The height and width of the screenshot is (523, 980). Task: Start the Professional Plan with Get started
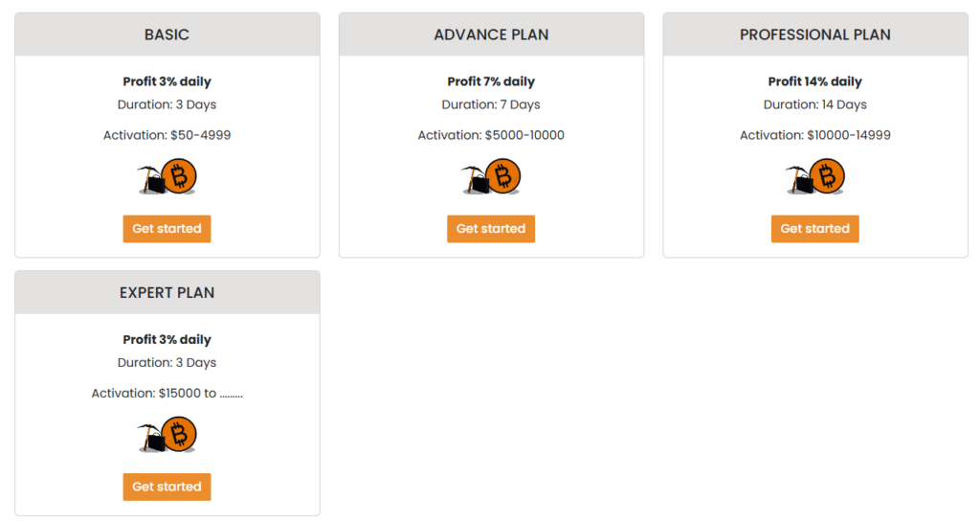pyautogui.click(x=815, y=229)
